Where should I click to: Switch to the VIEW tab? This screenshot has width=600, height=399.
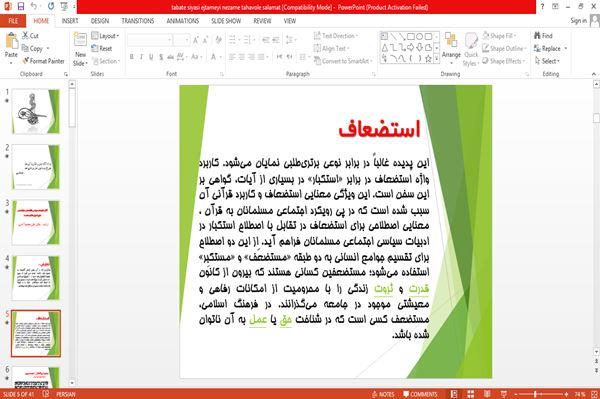[x=290, y=21]
